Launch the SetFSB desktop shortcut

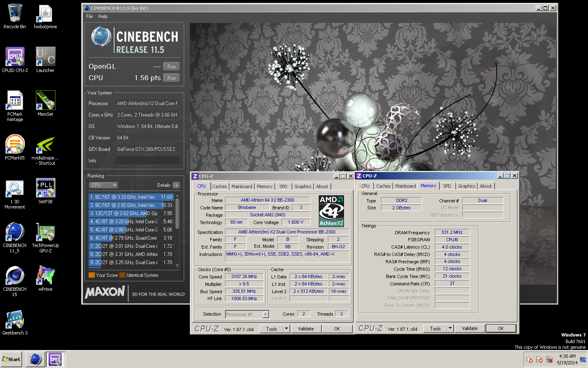[45, 191]
